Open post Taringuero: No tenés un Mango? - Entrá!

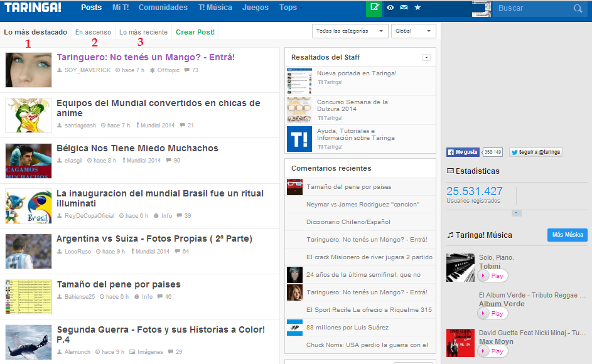click(146, 57)
